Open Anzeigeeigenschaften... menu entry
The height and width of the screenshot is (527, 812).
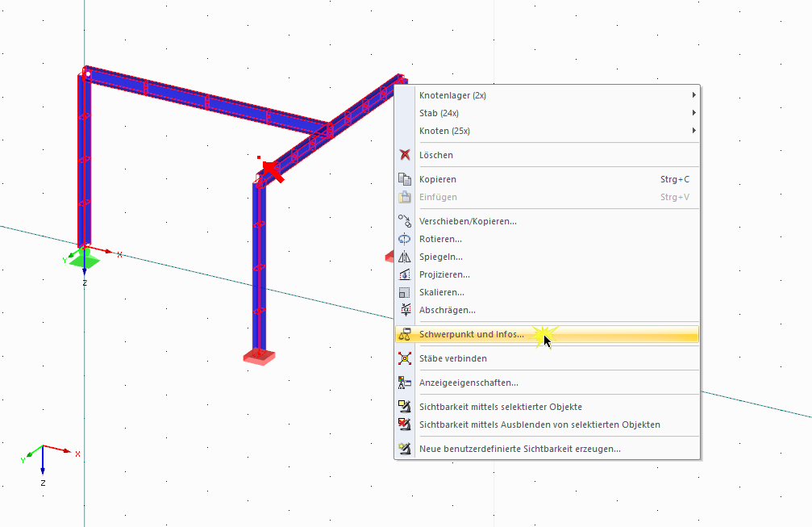pyautogui.click(x=547, y=383)
